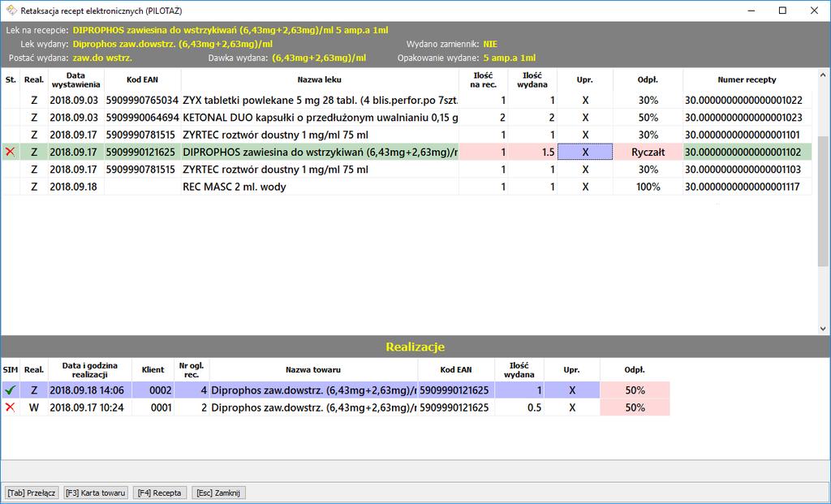Click the Odpł. column header in Realizacje table
This screenshot has height=504, width=831.
tap(635, 370)
